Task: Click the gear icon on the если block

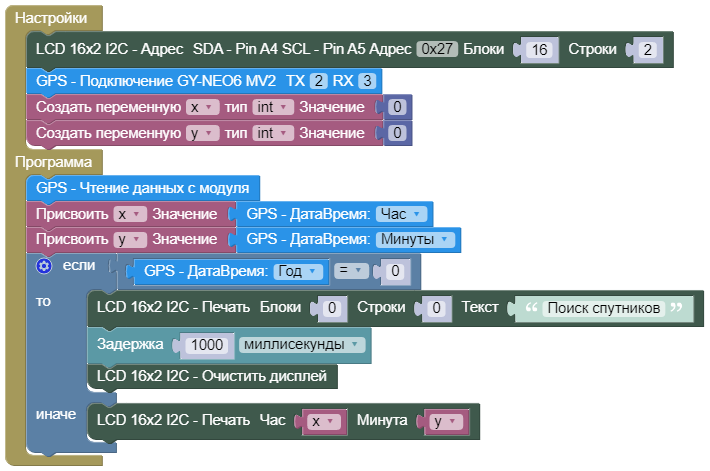Action: point(43,266)
